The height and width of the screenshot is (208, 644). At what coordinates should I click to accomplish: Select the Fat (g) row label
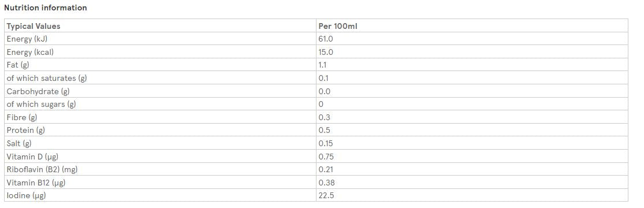click(x=18, y=65)
